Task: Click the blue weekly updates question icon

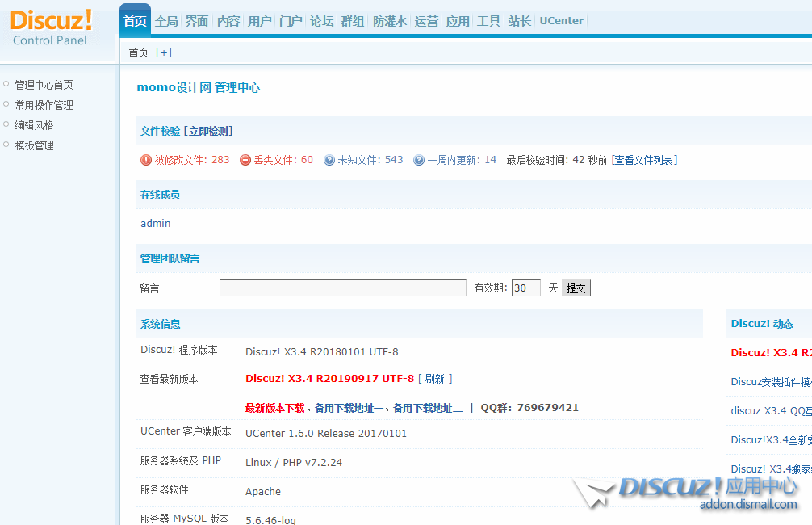Action: pyautogui.click(x=419, y=160)
